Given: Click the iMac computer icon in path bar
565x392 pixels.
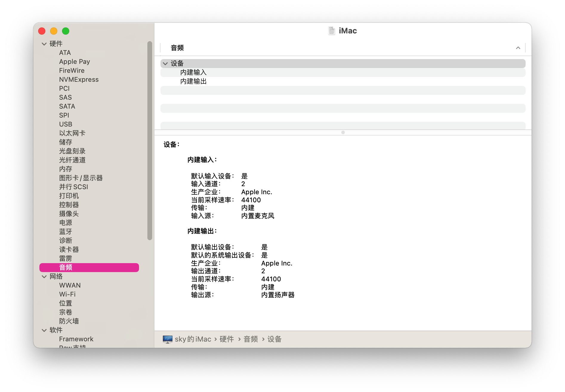Looking at the screenshot, I should (x=167, y=339).
